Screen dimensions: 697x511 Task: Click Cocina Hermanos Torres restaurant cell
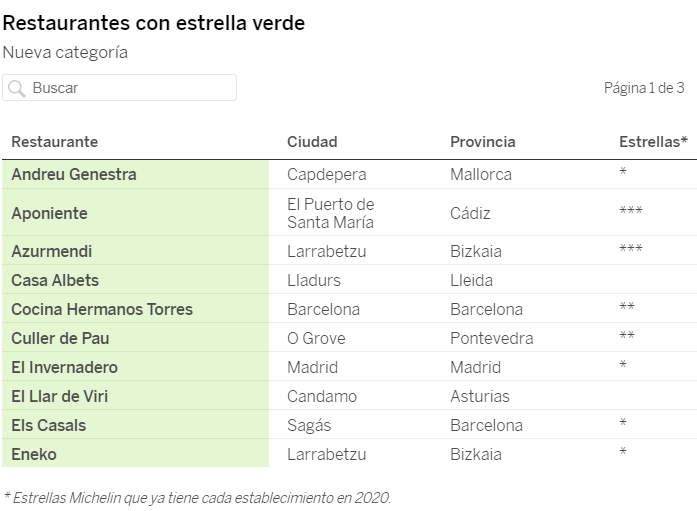[102, 309]
